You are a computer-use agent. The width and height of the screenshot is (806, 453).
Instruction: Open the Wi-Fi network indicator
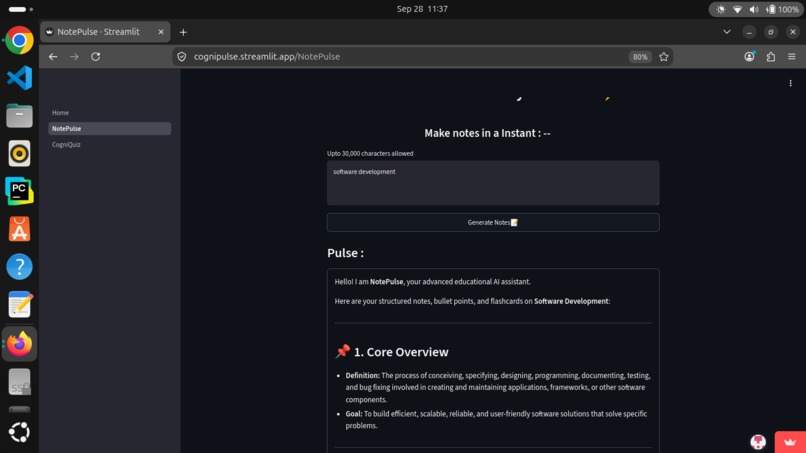pyautogui.click(x=737, y=9)
